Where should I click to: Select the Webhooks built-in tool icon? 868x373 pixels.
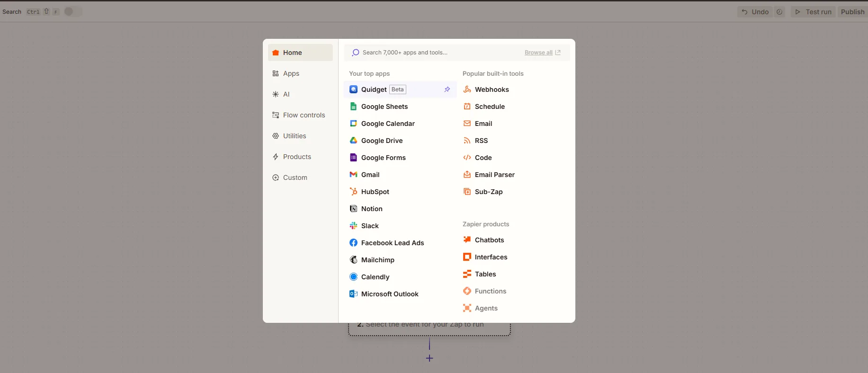tap(467, 89)
